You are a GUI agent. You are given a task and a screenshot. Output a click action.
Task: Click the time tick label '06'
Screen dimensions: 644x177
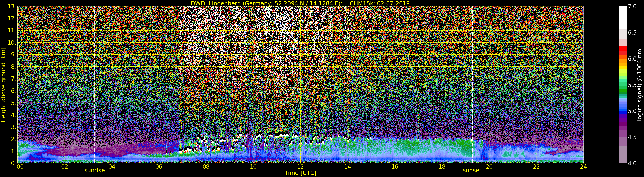pos(159,167)
